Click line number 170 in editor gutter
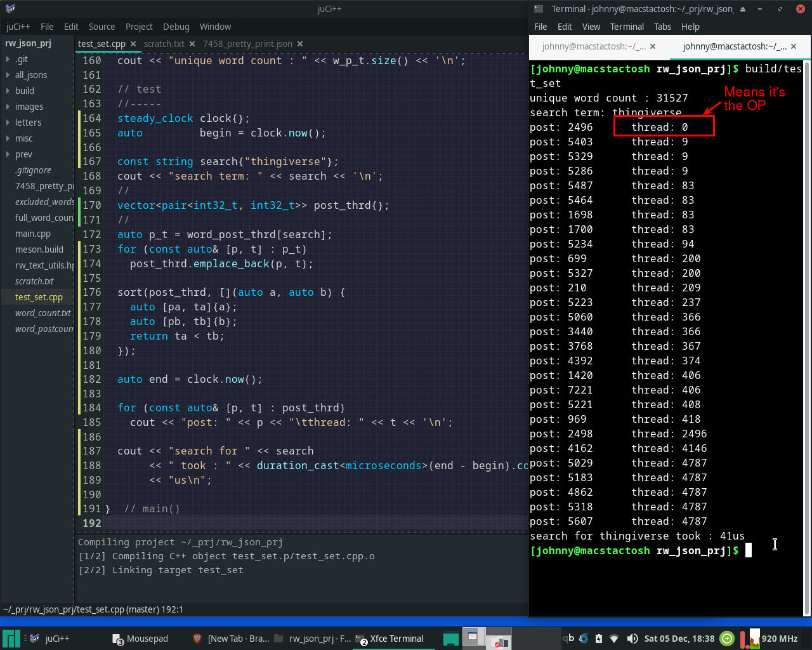Screen dimensions: 812x650 [92, 205]
